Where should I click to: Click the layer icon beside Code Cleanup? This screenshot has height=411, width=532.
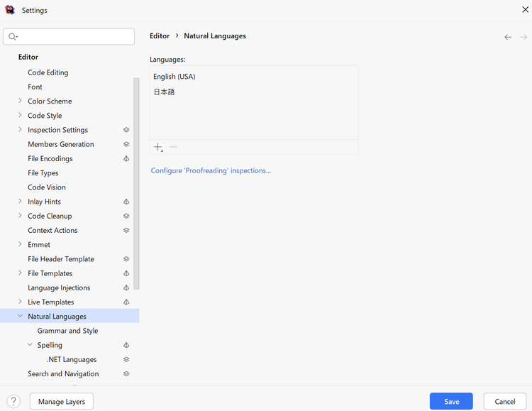click(x=126, y=216)
